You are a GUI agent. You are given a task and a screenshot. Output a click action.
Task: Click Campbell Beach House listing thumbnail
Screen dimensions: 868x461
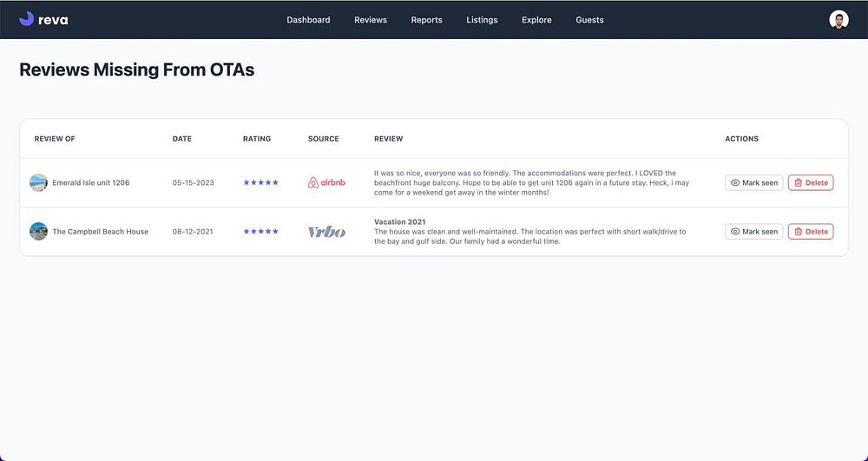39,231
